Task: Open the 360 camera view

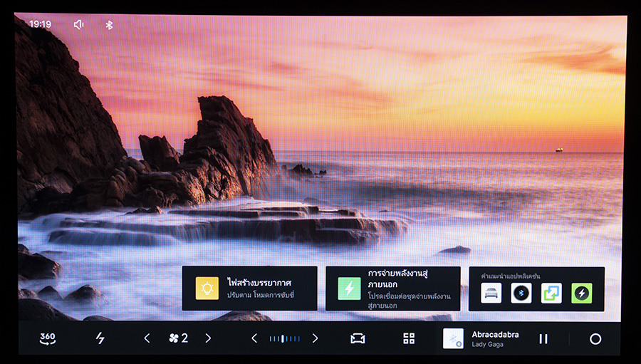Action: pyautogui.click(x=48, y=338)
